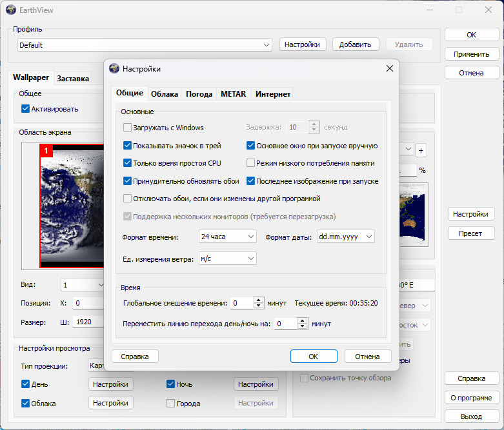Increase global time offset with up arrow
The image size is (504, 430).
(259, 300)
